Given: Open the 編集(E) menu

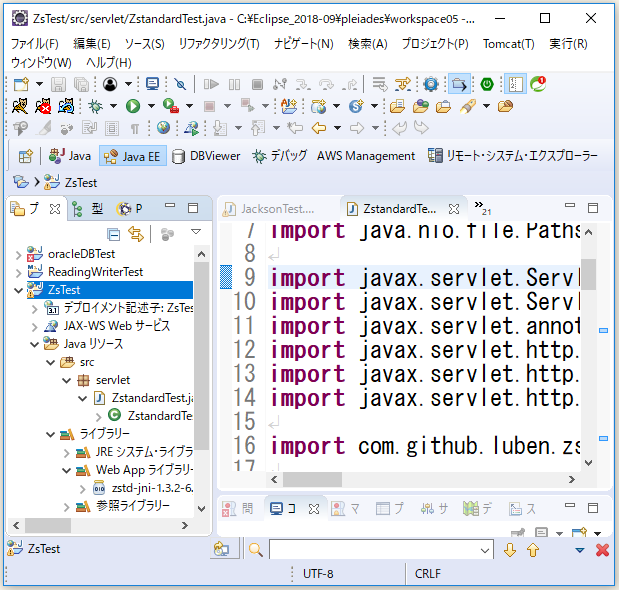Looking at the screenshot, I should pos(92,44).
